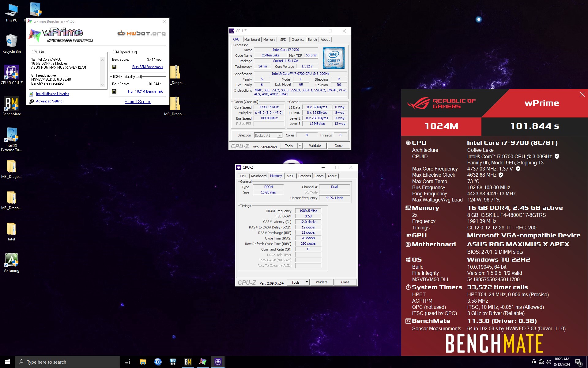
Task: Launch CPUID CPU-Z desktop shortcut
Action: pyautogui.click(x=11, y=75)
